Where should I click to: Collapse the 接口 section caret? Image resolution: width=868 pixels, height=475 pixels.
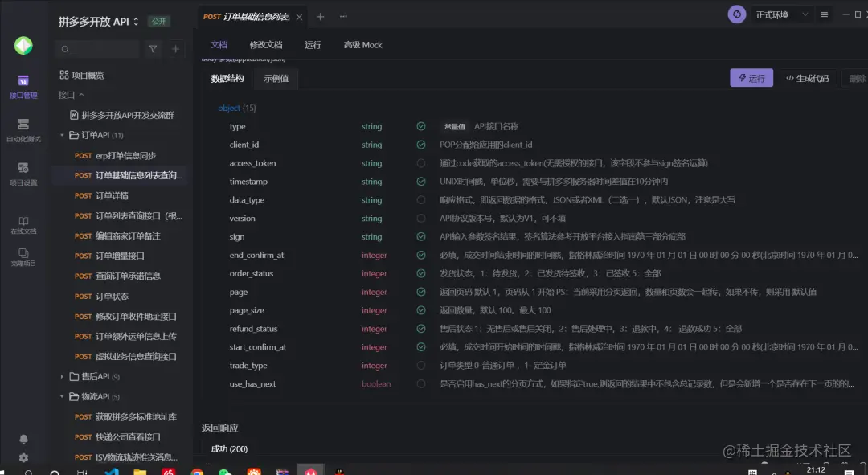click(x=81, y=95)
